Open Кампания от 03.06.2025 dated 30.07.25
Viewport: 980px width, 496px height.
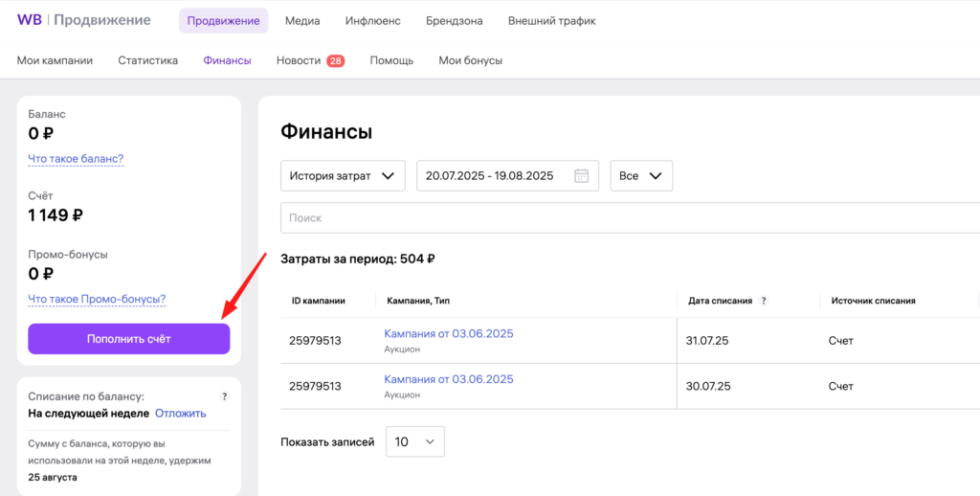[449, 379]
